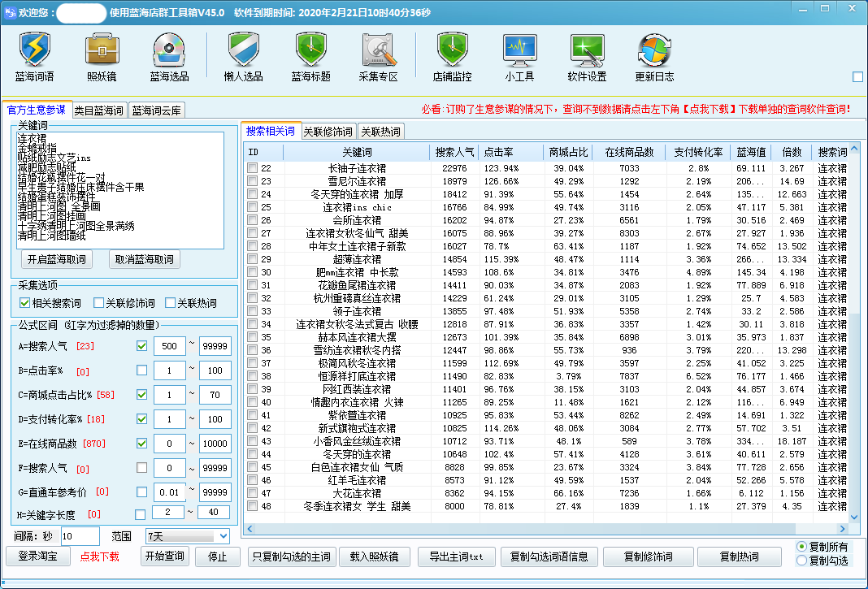
Task: Open the 蓝海选品 disc icon
Action: click(x=169, y=57)
